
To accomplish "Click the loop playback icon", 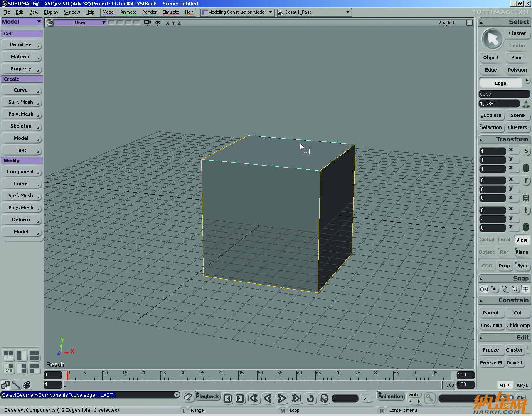I will click(x=310, y=399).
